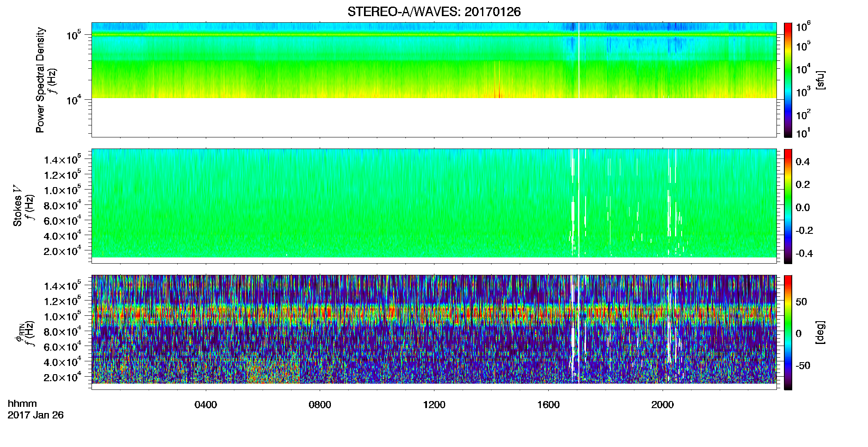Select the Power Spectral Density axis label
Screen dimensions: 868x447
[40, 80]
